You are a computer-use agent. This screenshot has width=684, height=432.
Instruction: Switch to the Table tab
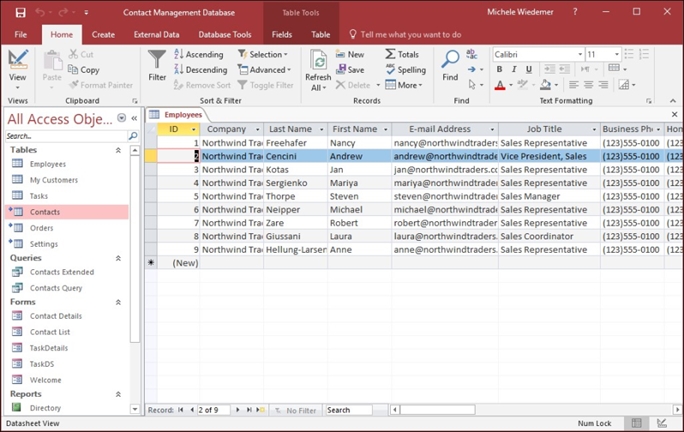pos(321,34)
